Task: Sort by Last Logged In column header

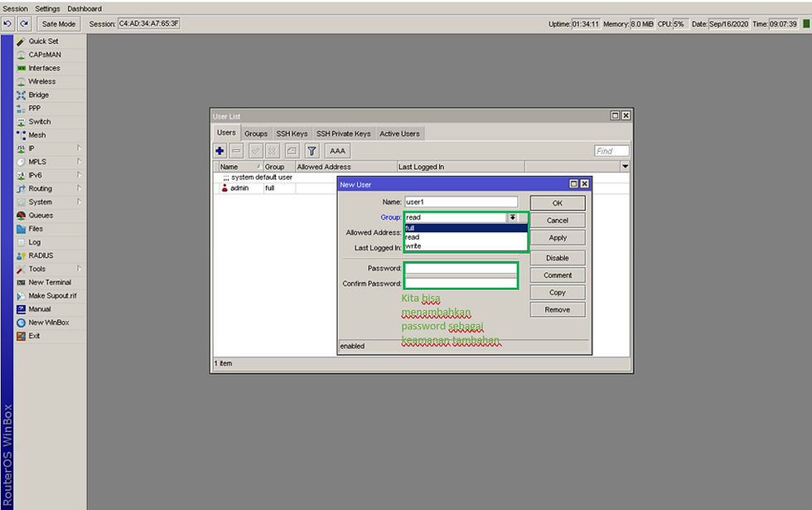Action: click(461, 167)
